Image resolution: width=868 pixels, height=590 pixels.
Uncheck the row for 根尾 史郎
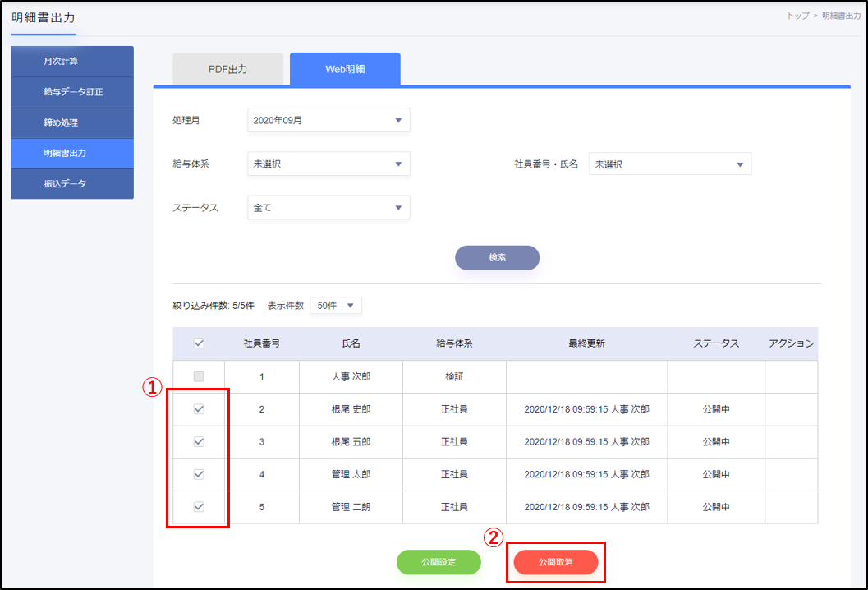point(198,409)
